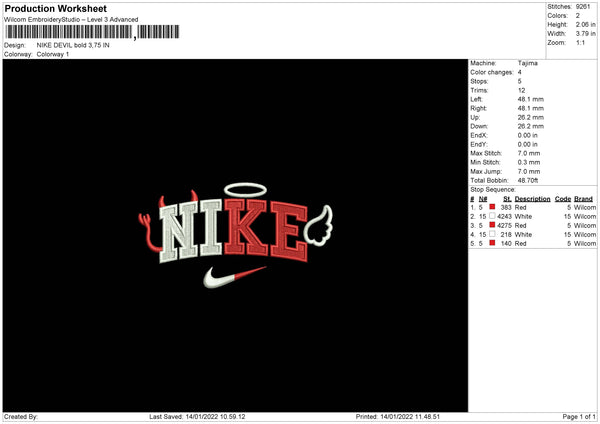
Task: Click the Min Stitch value "0.3 mm"
Action: (529, 162)
